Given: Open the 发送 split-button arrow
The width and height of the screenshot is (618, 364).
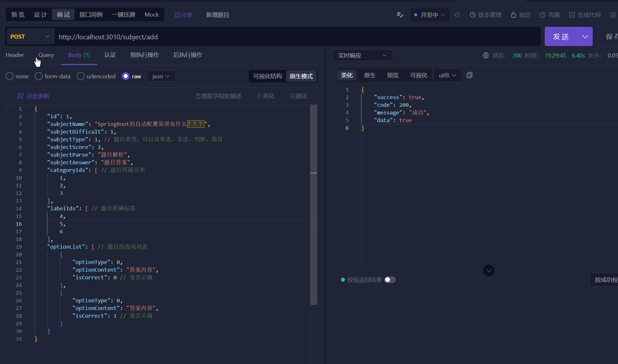Looking at the screenshot, I should point(585,36).
